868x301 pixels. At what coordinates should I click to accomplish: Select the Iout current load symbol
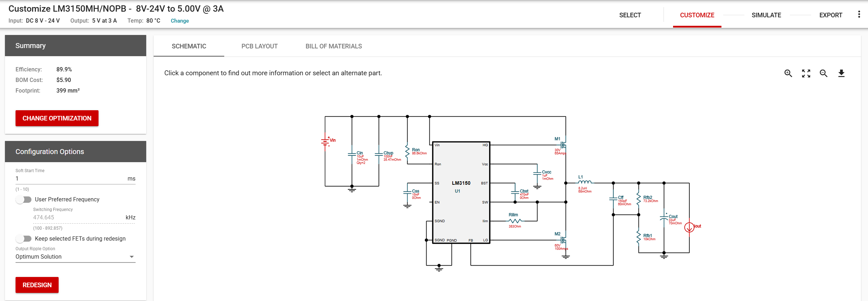click(689, 227)
